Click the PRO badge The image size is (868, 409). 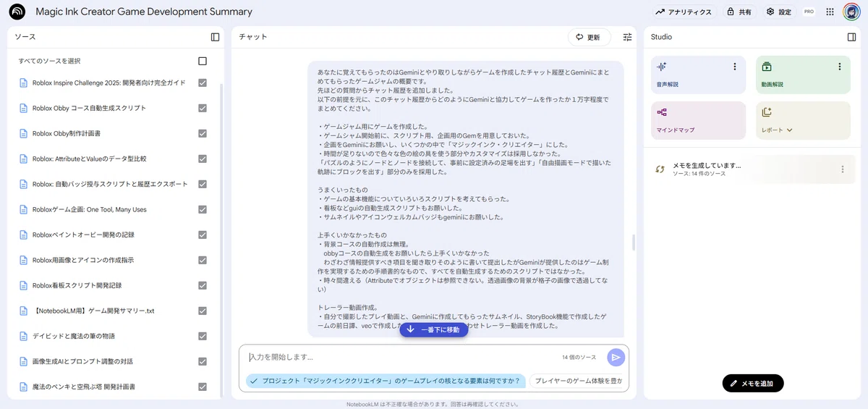(x=809, y=12)
